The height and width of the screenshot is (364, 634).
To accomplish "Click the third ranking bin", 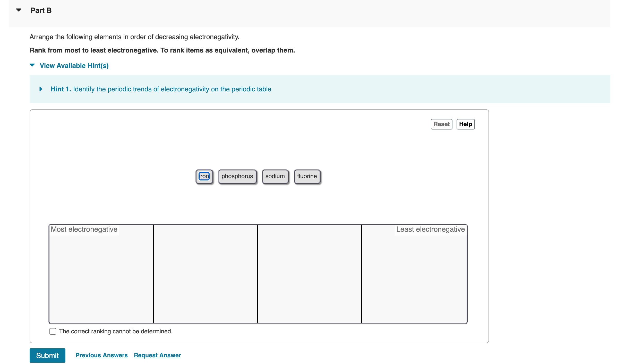I will (309, 274).
